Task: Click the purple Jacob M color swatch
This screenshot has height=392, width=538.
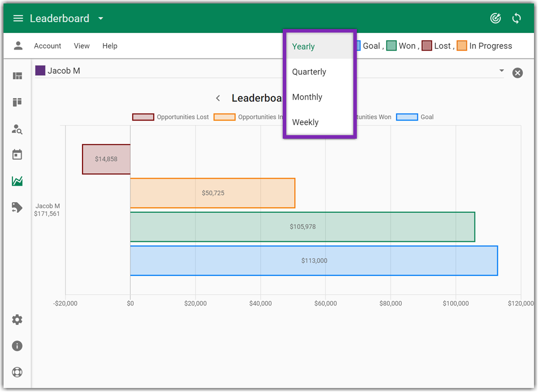Action: click(x=40, y=71)
